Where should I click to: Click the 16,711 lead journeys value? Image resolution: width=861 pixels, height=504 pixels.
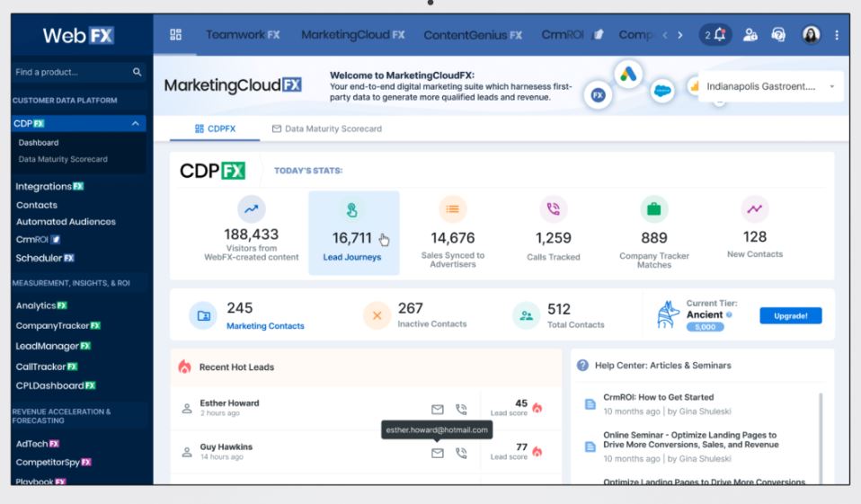pyautogui.click(x=352, y=238)
